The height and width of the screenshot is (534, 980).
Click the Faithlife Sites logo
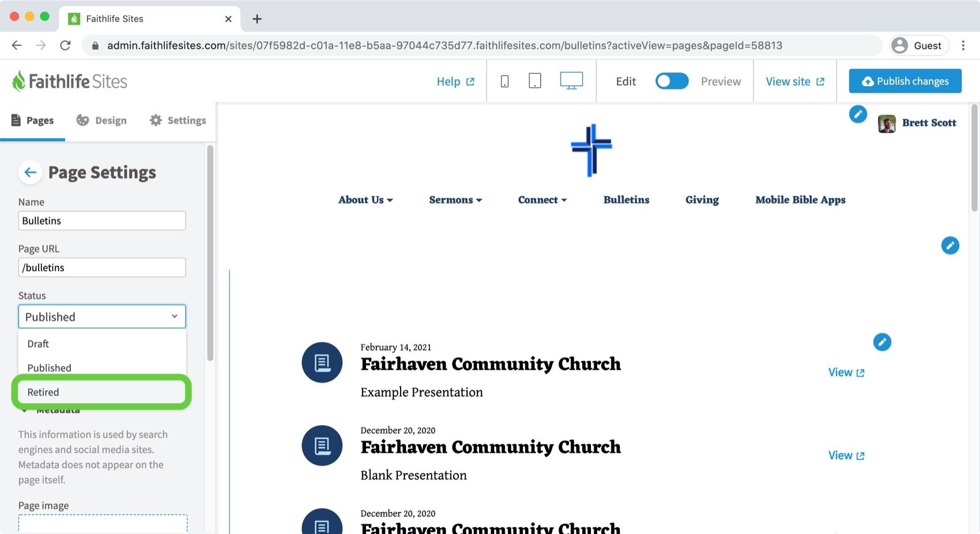(70, 81)
